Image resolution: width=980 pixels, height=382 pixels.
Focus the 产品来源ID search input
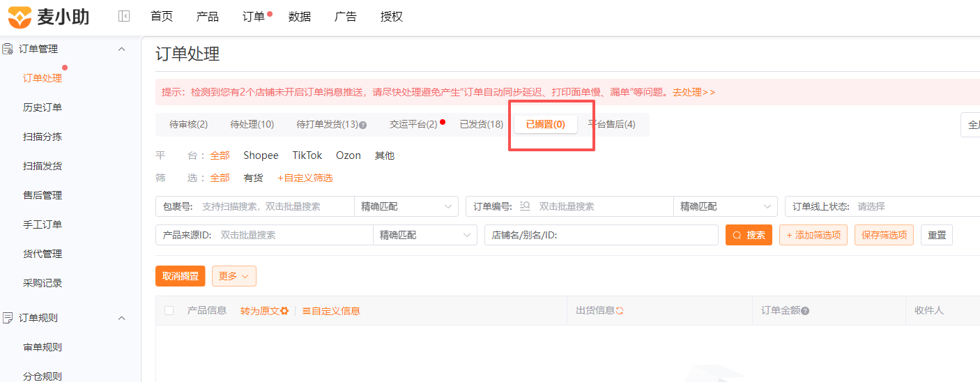click(x=294, y=235)
